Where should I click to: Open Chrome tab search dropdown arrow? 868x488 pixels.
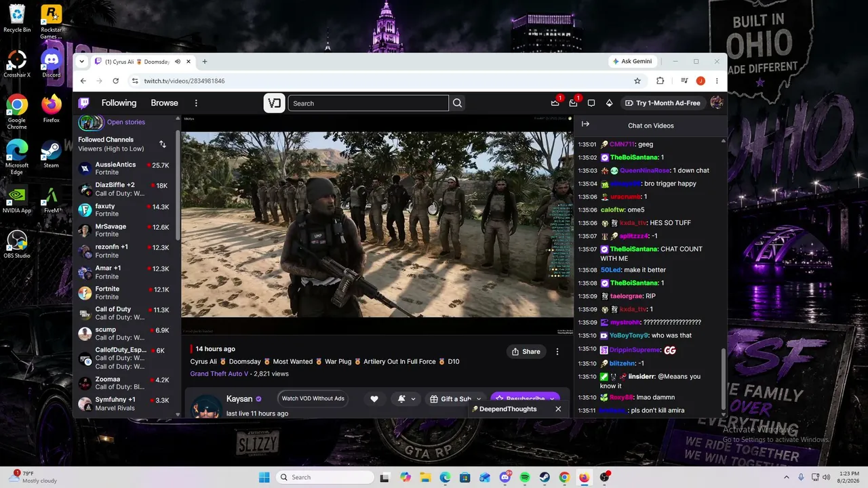pos(82,62)
